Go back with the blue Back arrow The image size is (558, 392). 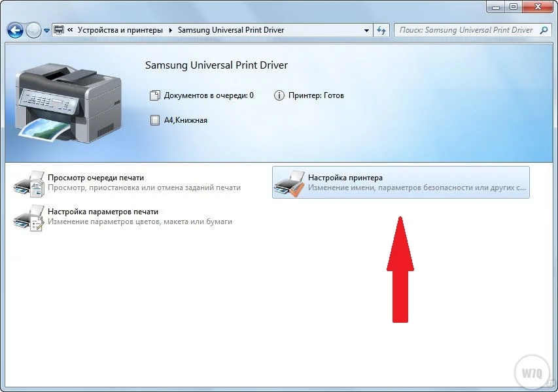(x=15, y=31)
